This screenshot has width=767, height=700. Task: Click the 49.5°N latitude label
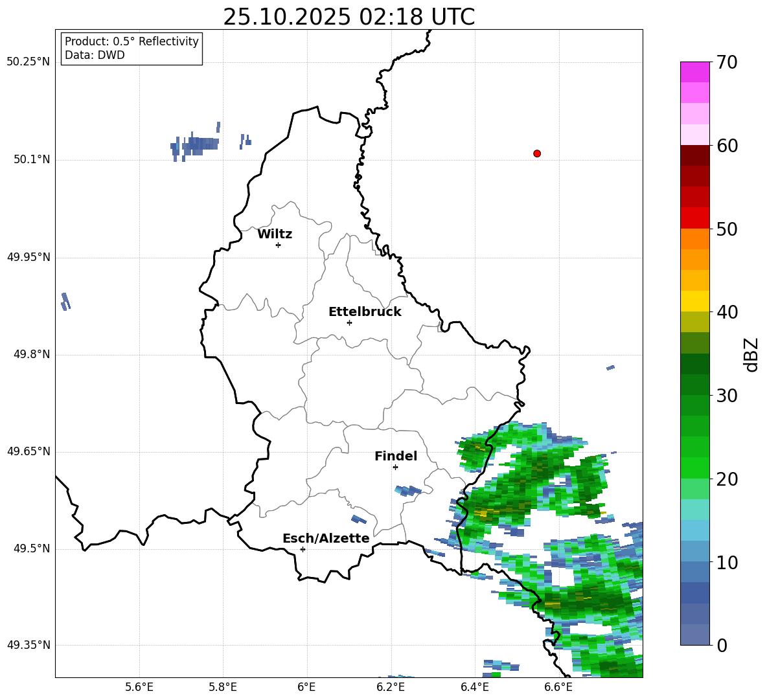[x=32, y=548]
